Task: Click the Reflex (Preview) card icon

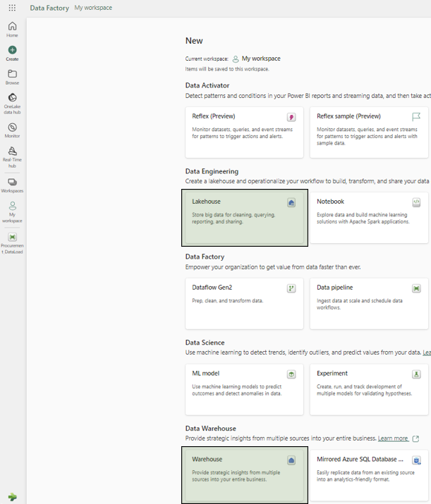Action: 291,117
